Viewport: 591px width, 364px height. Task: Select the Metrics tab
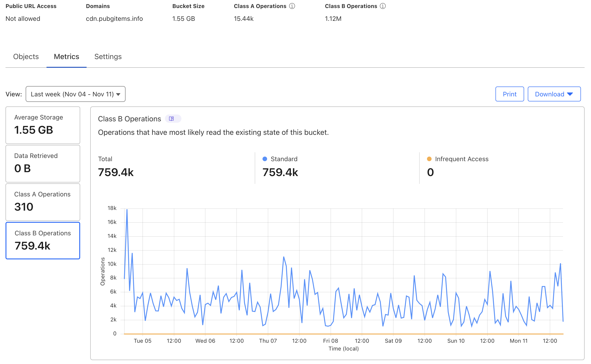coord(66,57)
